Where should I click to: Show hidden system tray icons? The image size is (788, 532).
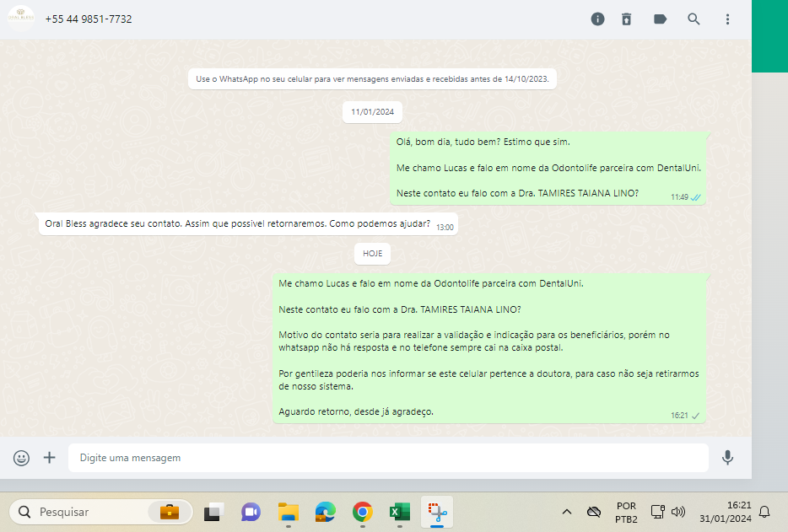(567, 512)
